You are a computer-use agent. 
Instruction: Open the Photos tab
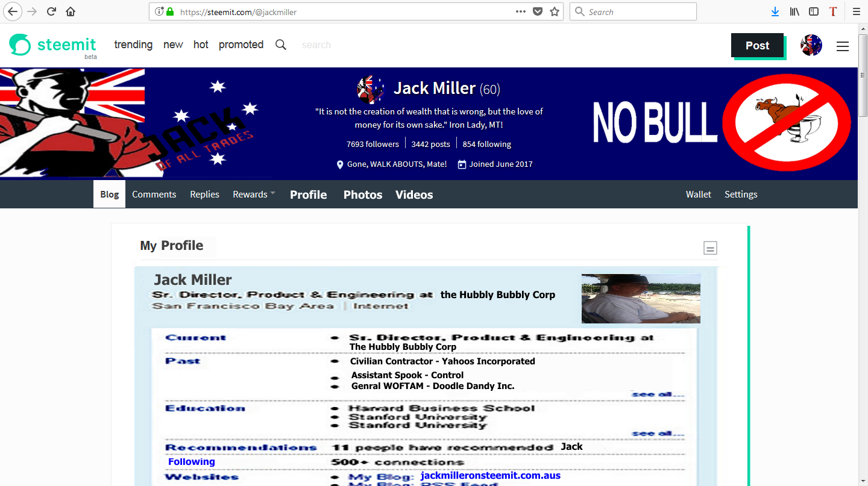(363, 195)
